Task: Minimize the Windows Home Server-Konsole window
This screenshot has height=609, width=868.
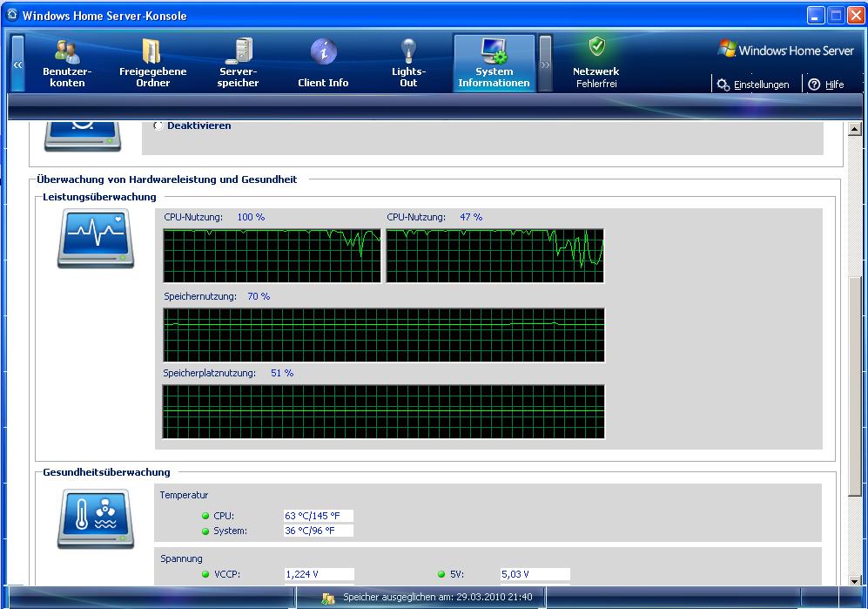Action: coord(816,16)
